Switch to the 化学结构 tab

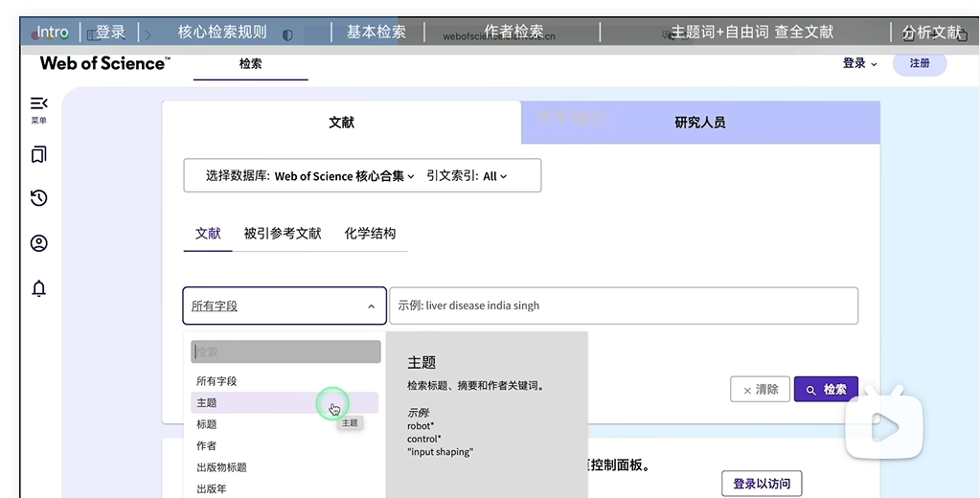click(370, 234)
